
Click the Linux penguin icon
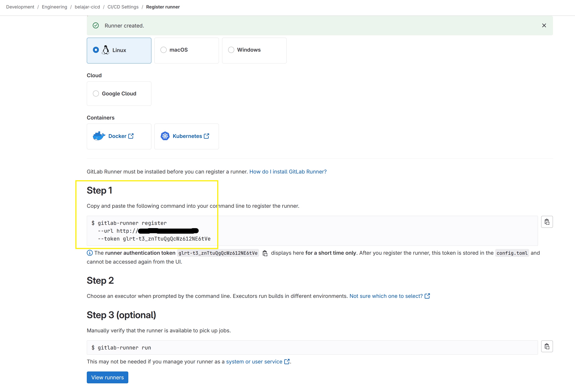[x=106, y=50]
